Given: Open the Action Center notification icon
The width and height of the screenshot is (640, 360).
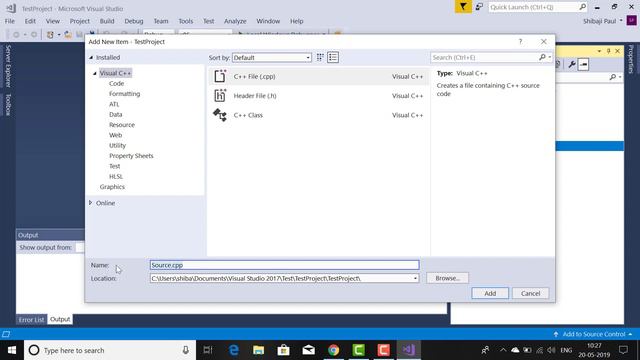Looking at the screenshot, I should 623,350.
